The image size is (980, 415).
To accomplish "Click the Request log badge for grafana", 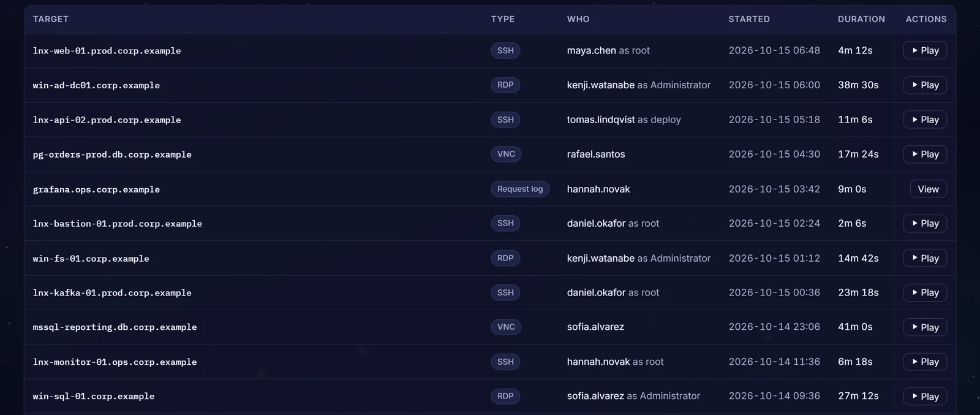I will (x=520, y=189).
